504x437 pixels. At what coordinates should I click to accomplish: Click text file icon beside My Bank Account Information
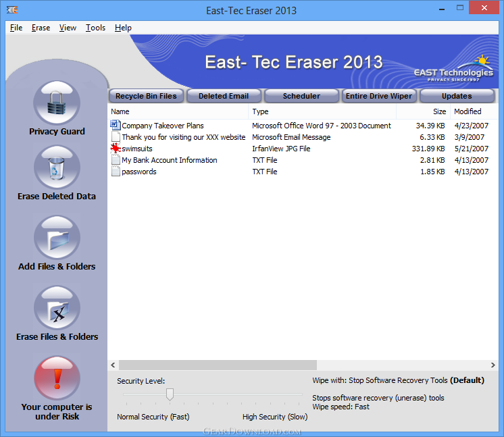pos(116,159)
